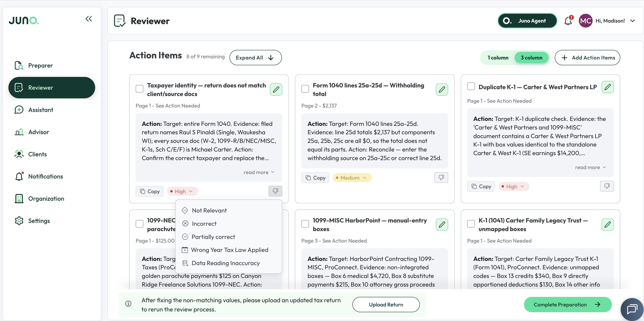Click the Upload Return button
Viewport: 644px width, 321px height.
(x=386, y=305)
